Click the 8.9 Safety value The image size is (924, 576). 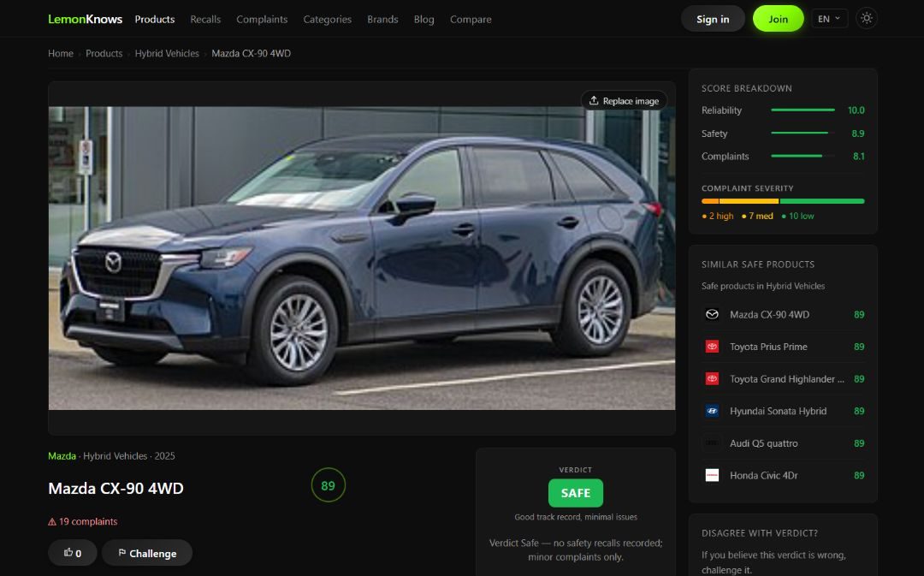(x=858, y=134)
